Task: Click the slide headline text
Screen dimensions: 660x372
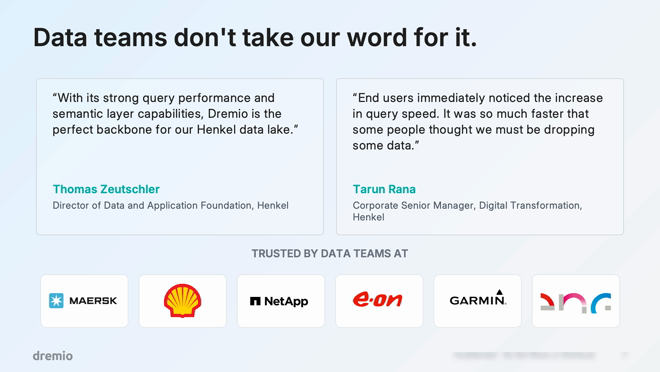Action: click(x=255, y=37)
